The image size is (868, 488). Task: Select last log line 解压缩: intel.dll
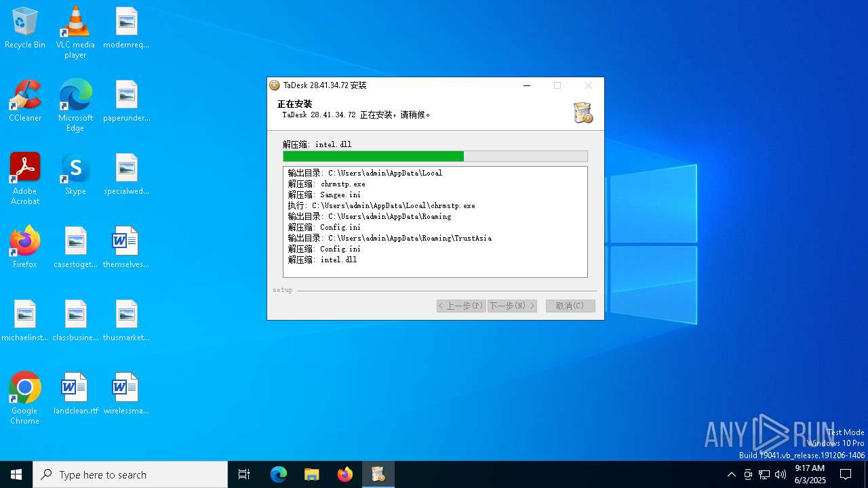point(323,260)
